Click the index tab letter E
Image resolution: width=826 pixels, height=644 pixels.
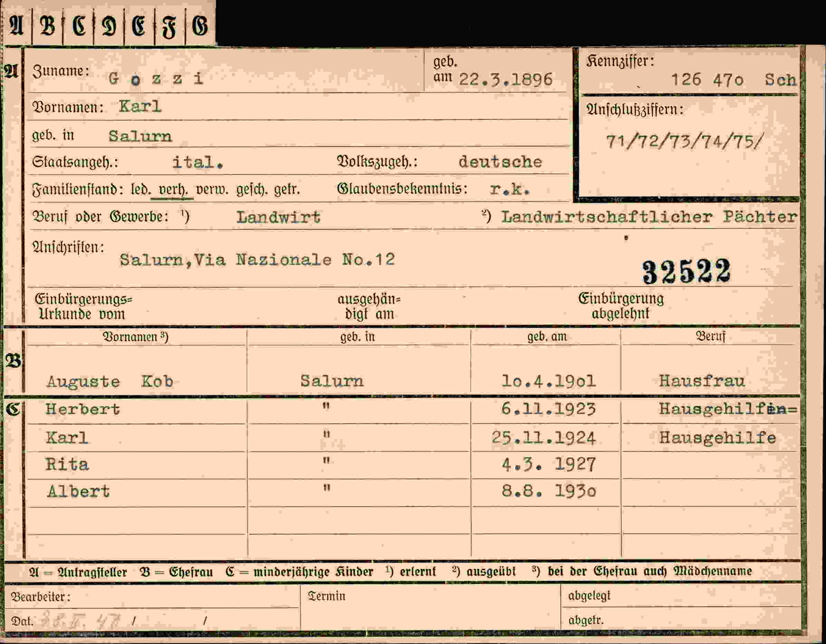point(139,27)
